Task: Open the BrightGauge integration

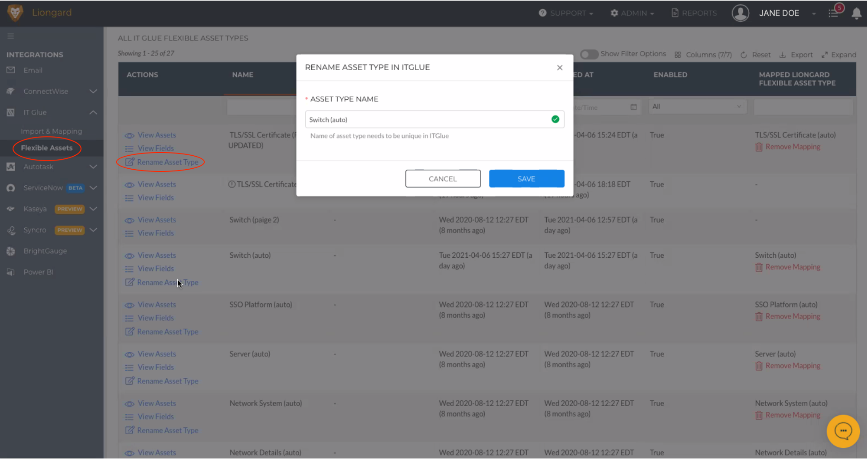Action: click(45, 251)
